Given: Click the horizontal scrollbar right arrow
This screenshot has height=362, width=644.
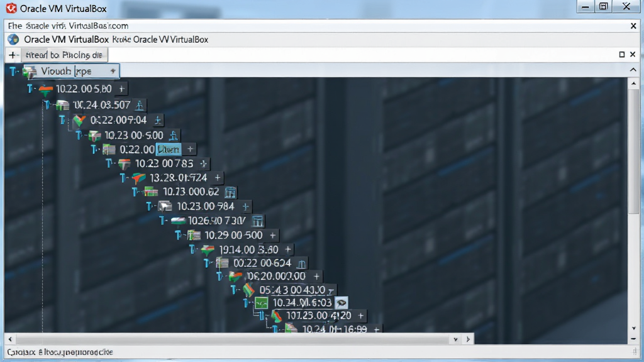Looking at the screenshot, I should [x=468, y=339].
